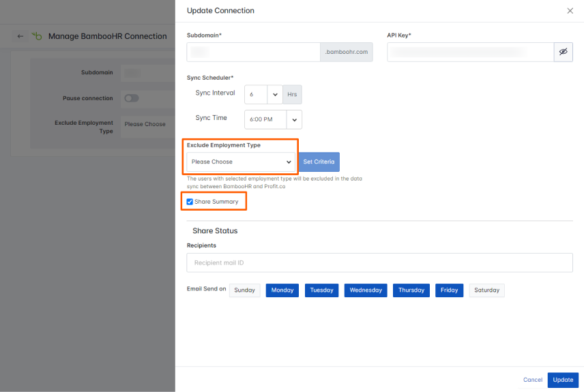Click Manage BambooHR Connection title
The image size is (584, 392).
pyautogui.click(x=108, y=36)
